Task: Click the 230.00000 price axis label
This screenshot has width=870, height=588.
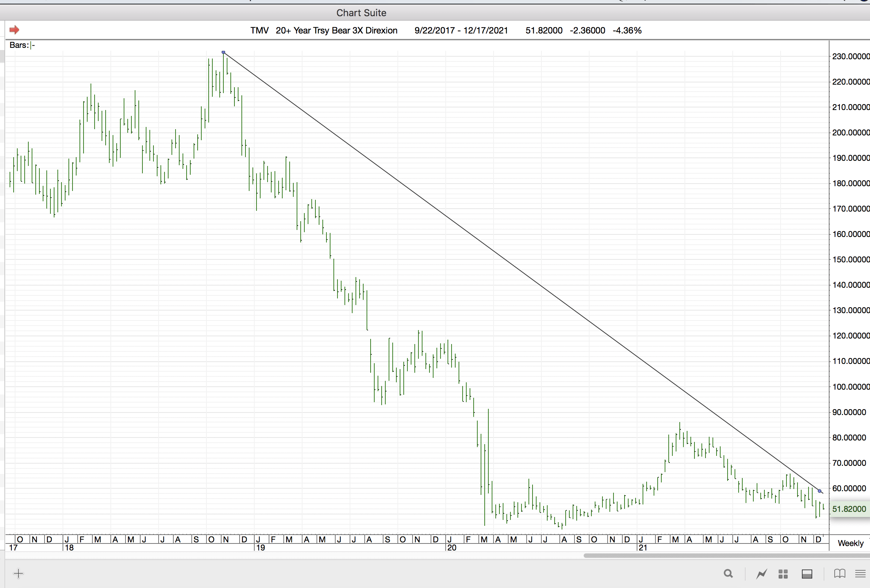Action: tap(851, 57)
